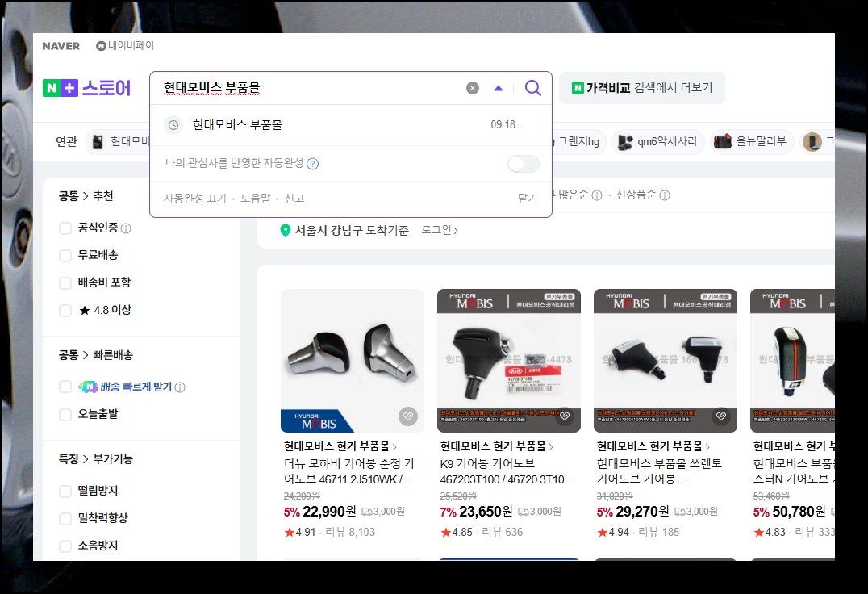Open store link above K9 기어봉 product
The height and width of the screenshot is (594, 868).
point(497,446)
